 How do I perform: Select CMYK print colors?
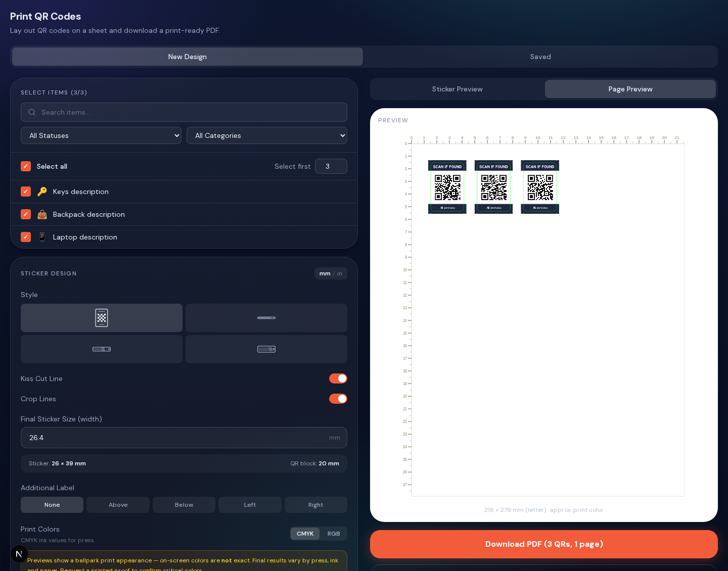click(x=305, y=534)
